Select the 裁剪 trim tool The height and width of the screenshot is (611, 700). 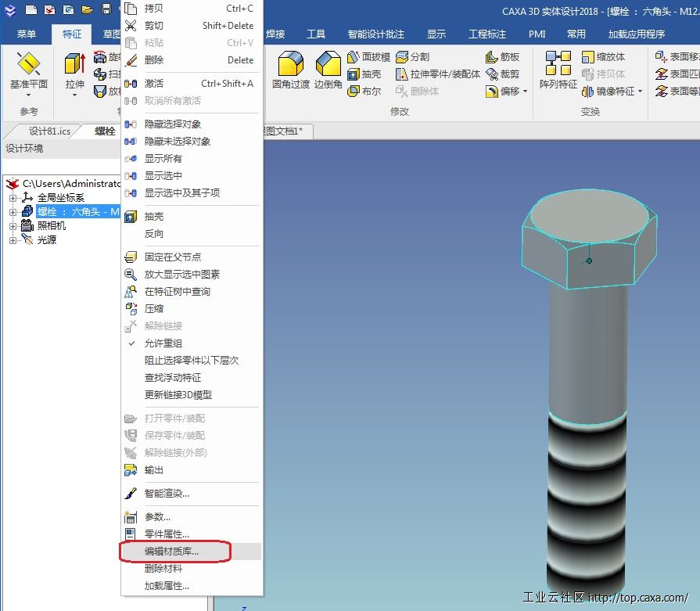[492, 74]
